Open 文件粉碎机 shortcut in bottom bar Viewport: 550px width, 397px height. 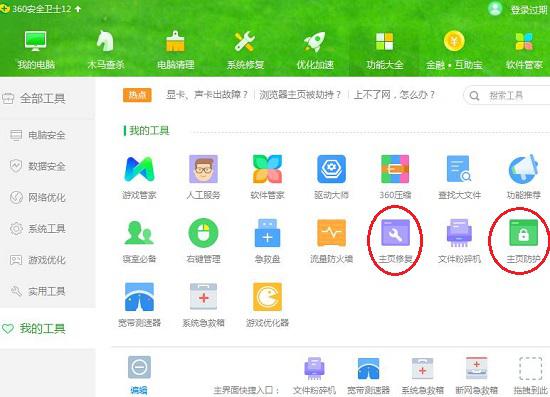(x=314, y=375)
